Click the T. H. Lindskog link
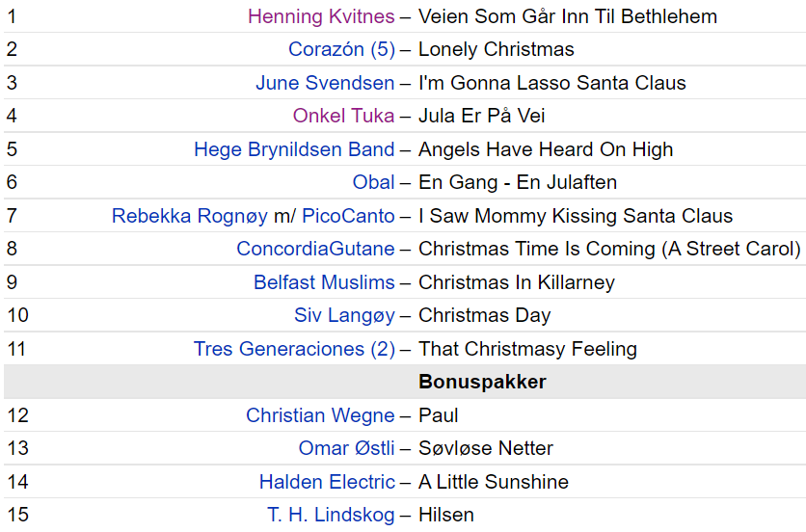The image size is (806, 532). click(x=331, y=515)
